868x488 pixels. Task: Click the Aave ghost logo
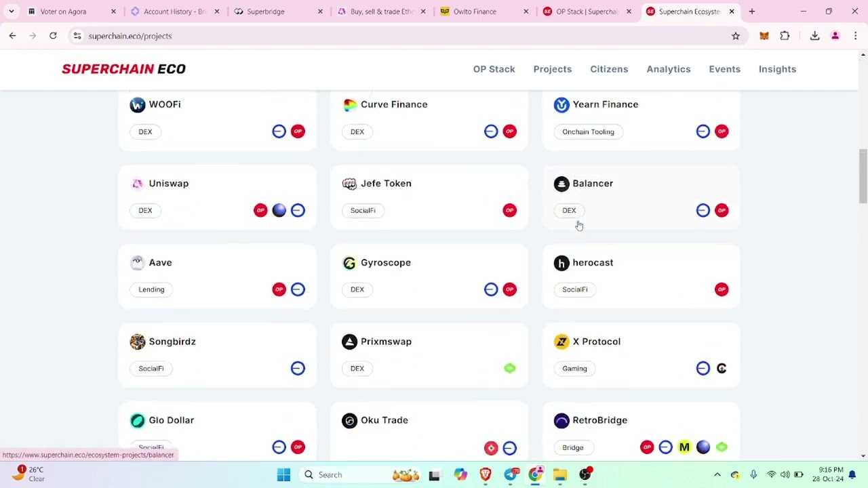tap(138, 262)
